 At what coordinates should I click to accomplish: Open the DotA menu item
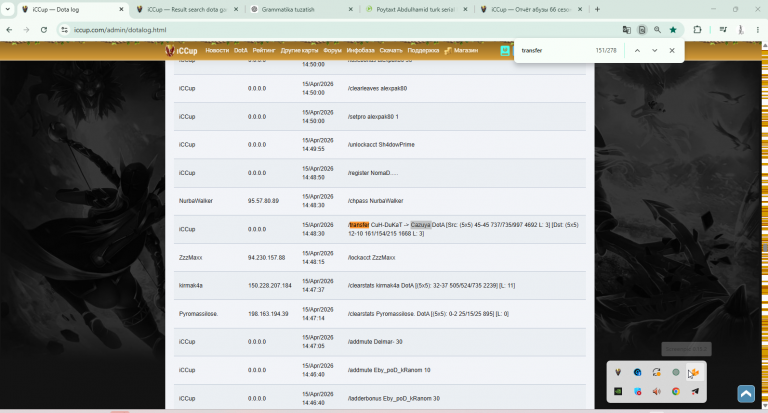pyautogui.click(x=240, y=50)
